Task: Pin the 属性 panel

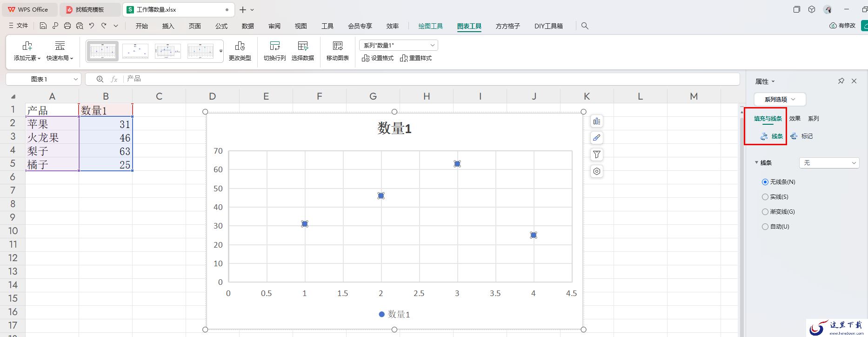Action: click(841, 81)
